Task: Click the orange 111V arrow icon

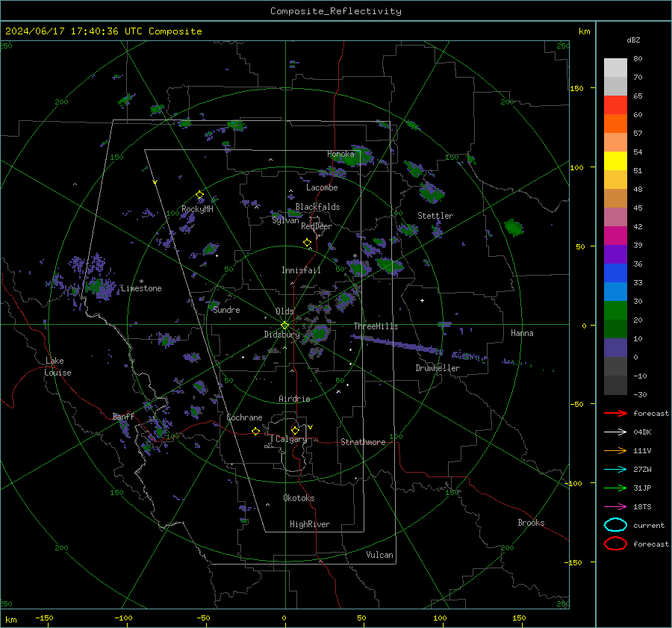Action: (x=615, y=450)
